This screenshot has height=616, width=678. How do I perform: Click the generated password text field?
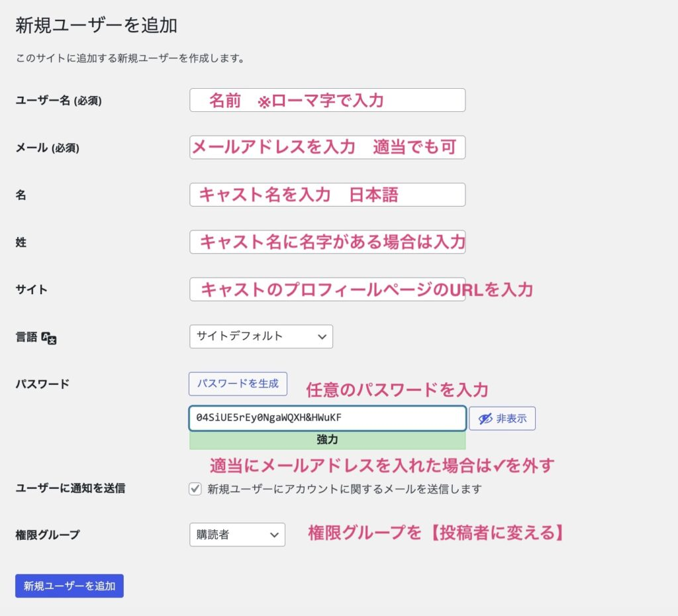pos(327,419)
